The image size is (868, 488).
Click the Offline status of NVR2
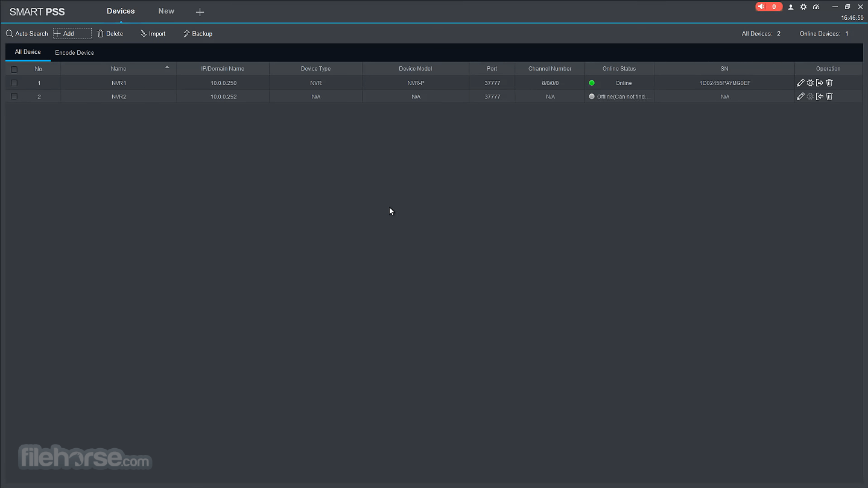pos(619,97)
